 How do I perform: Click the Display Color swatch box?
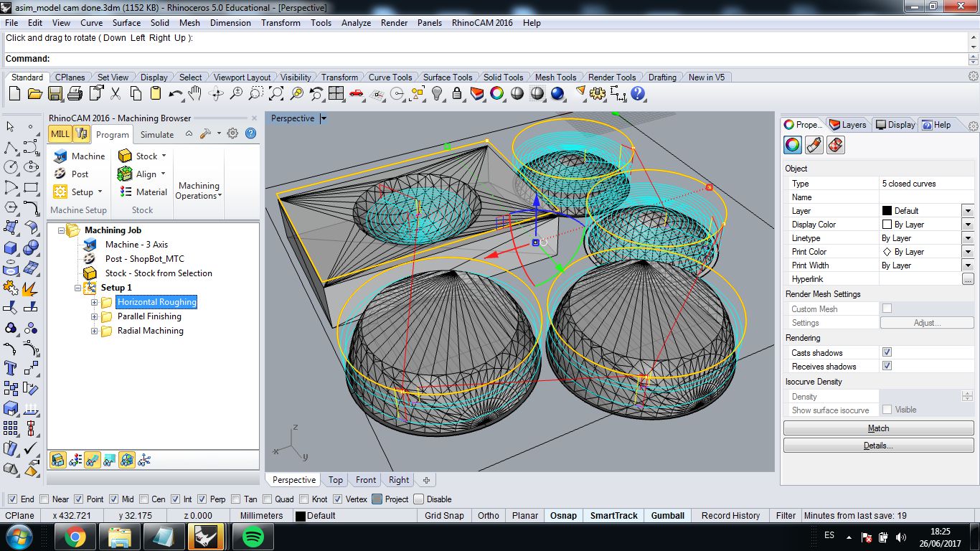pos(887,225)
